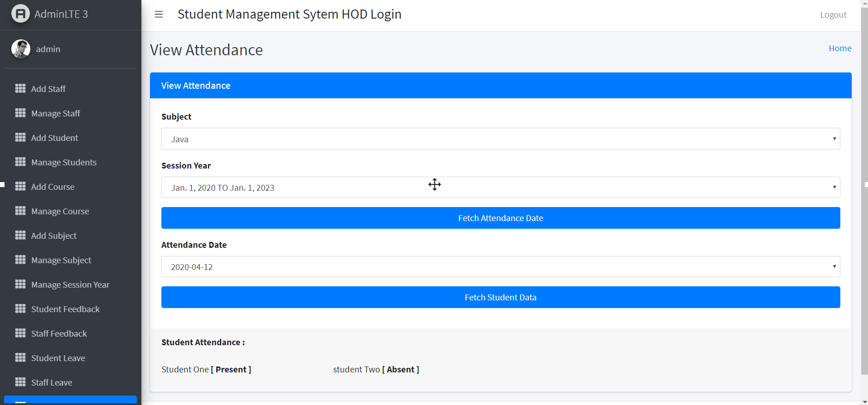Click the hamburger sidebar toggle icon
868x405 pixels.
pyautogui.click(x=159, y=14)
